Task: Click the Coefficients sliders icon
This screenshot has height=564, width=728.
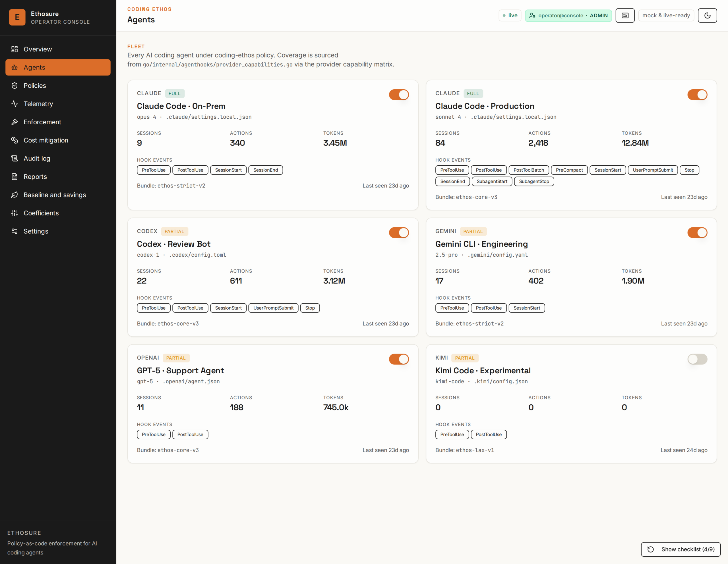Action: pos(14,213)
